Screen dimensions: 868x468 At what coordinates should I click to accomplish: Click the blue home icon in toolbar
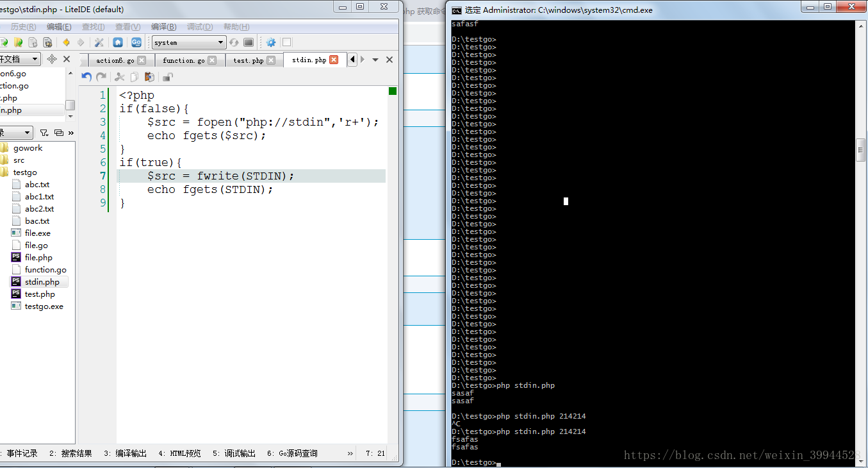tap(118, 42)
